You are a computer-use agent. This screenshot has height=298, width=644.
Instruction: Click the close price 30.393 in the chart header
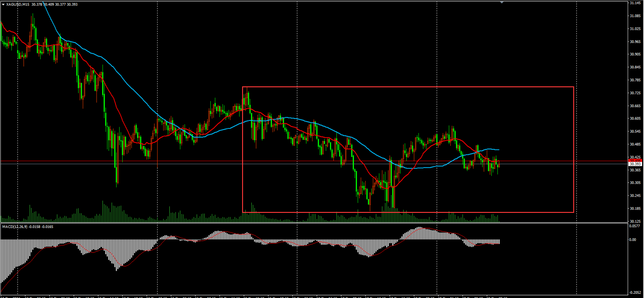pos(72,5)
